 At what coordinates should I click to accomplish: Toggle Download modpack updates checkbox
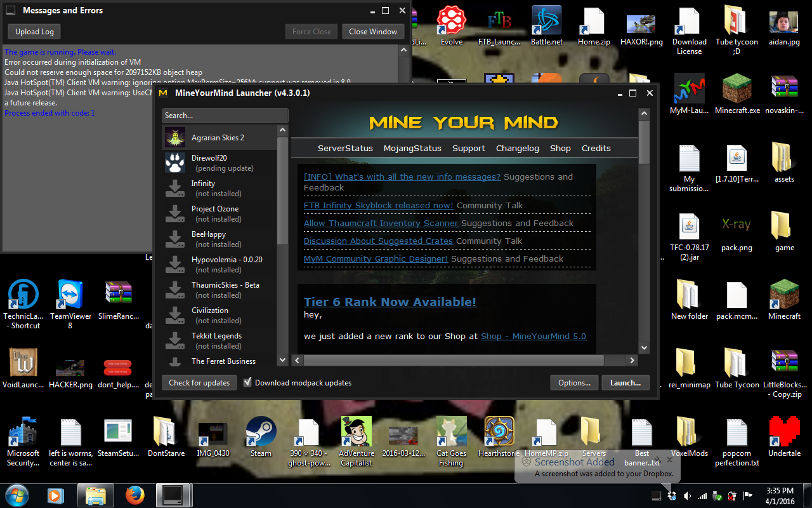pyautogui.click(x=247, y=382)
